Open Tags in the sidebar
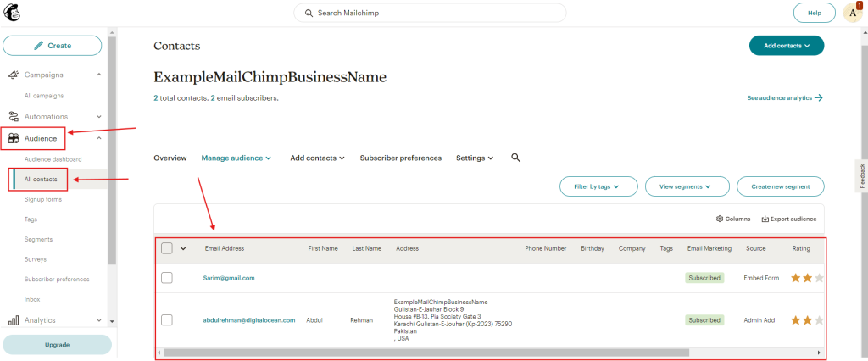The width and height of the screenshot is (868, 361). [x=31, y=219]
